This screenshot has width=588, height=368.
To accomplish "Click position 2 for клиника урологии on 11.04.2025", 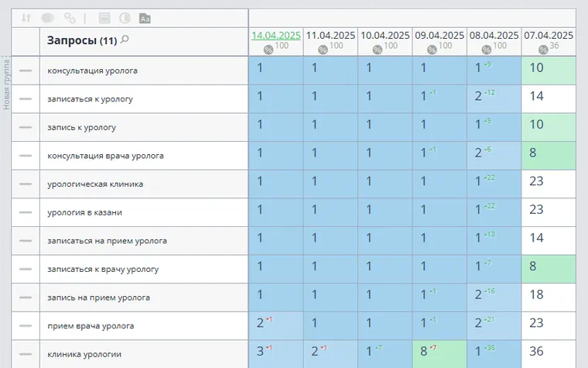I will pos(315,351).
